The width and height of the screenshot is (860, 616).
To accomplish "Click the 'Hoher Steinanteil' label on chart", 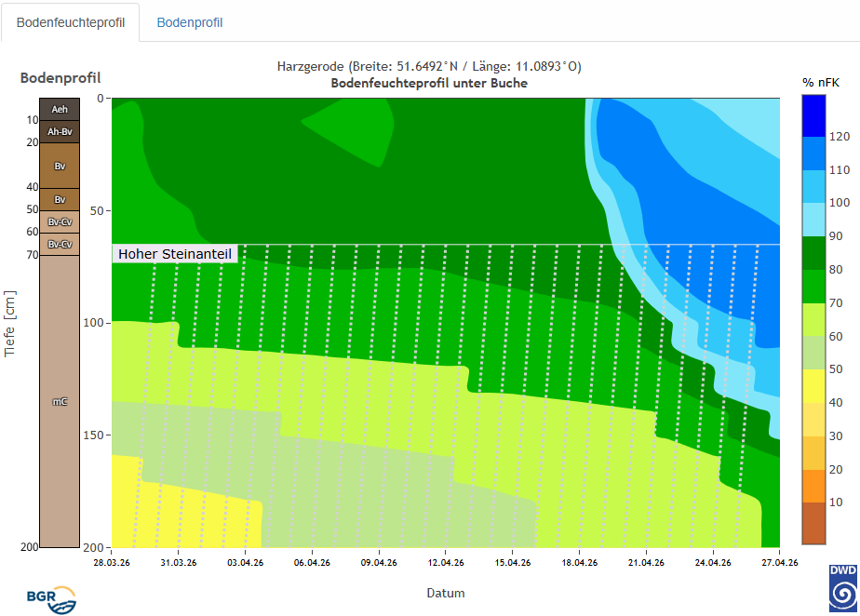I will [175, 253].
